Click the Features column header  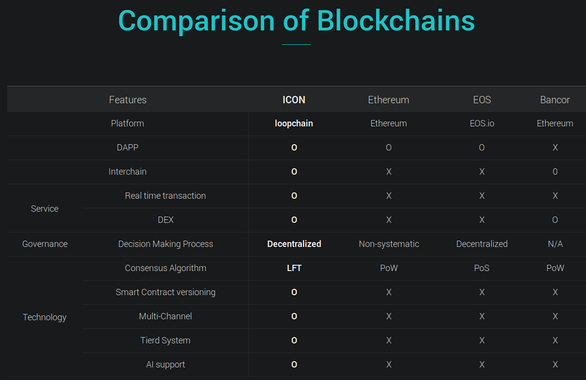[x=127, y=100]
